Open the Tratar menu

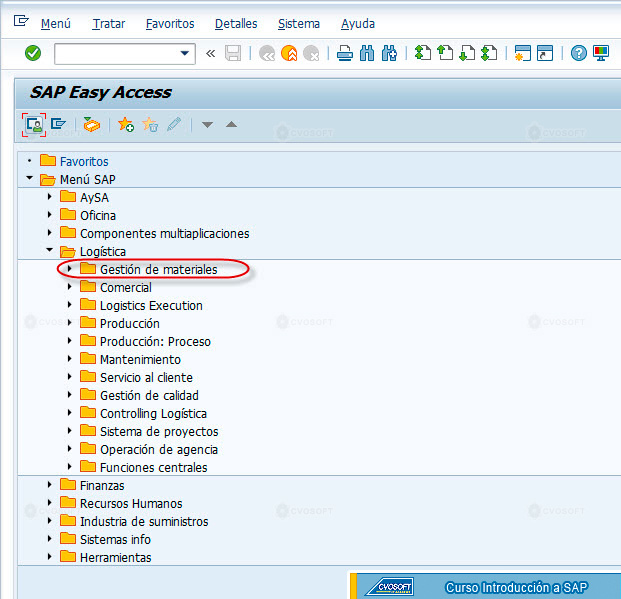click(109, 24)
